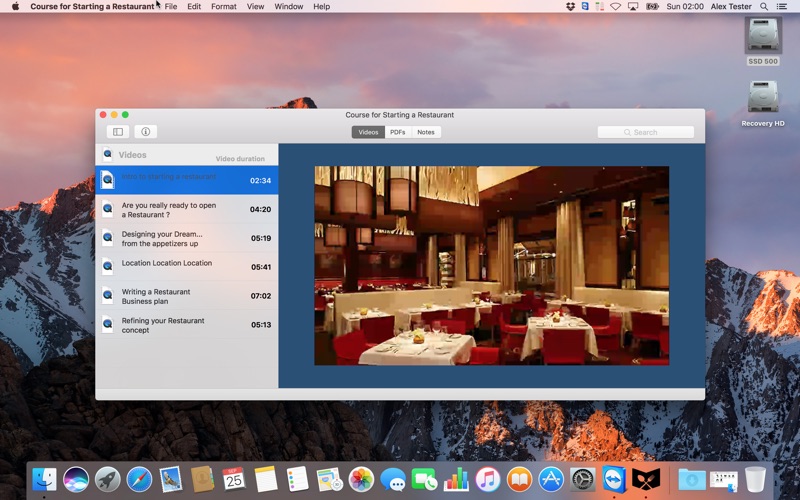Open the Window menu

[289, 7]
